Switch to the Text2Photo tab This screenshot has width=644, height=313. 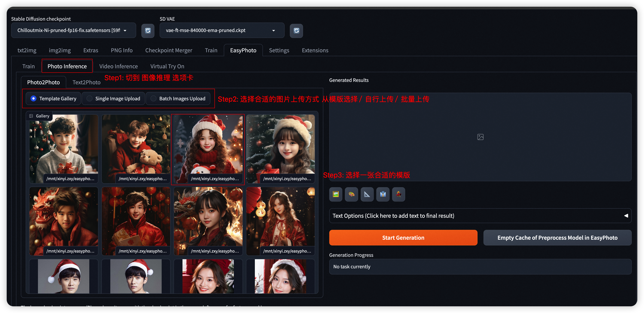(86, 82)
